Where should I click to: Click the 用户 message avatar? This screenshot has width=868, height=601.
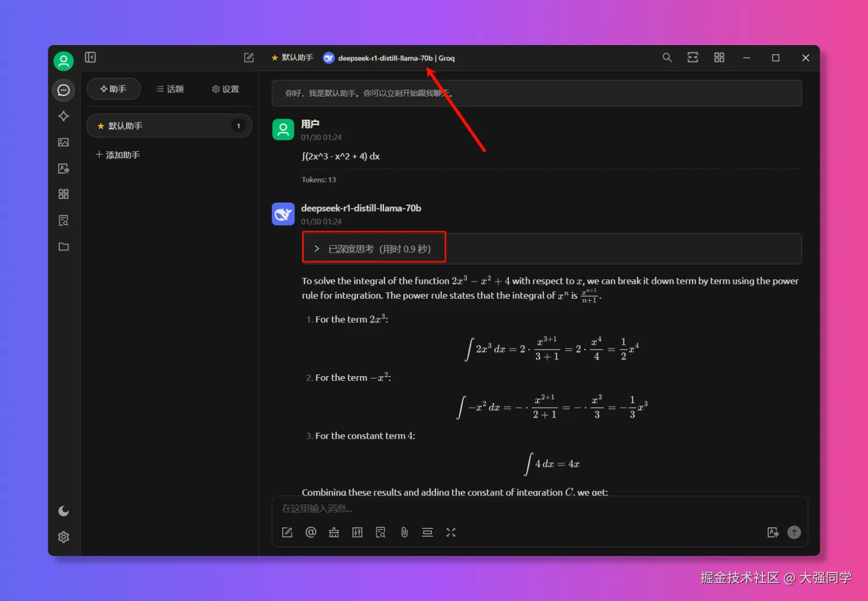[x=283, y=129]
